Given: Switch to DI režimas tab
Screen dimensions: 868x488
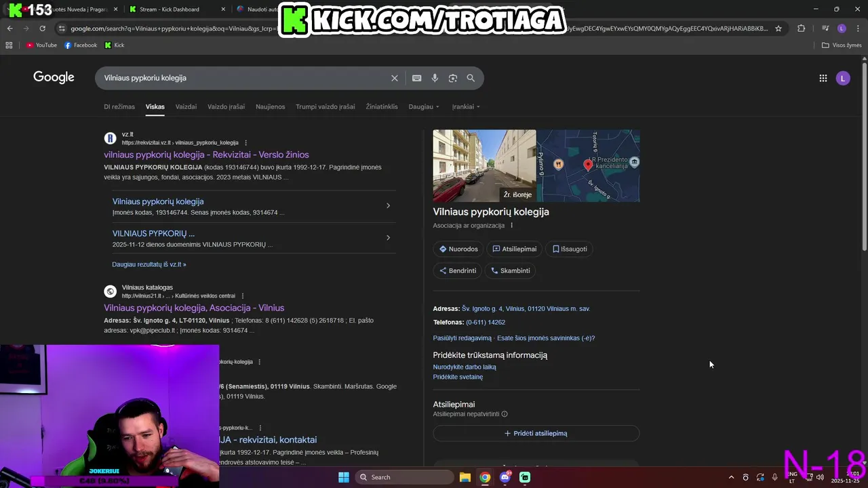Looking at the screenshot, I should pyautogui.click(x=119, y=106).
